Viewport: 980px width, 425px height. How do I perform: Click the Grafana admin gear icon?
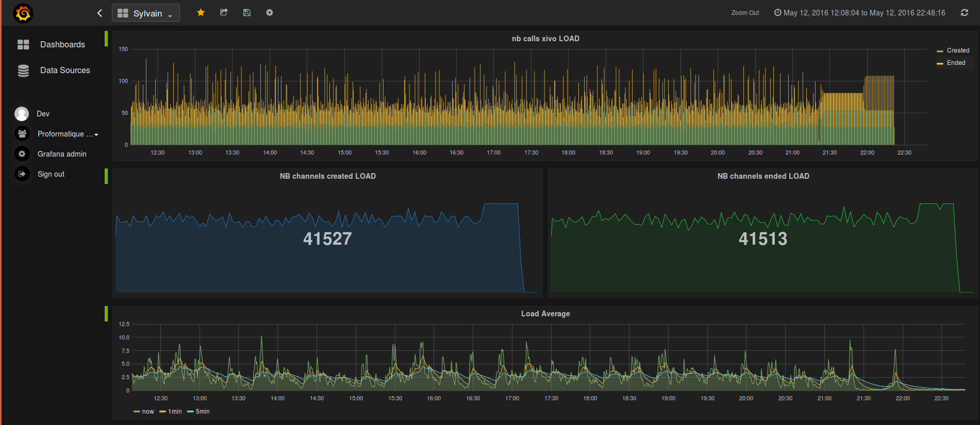point(22,154)
